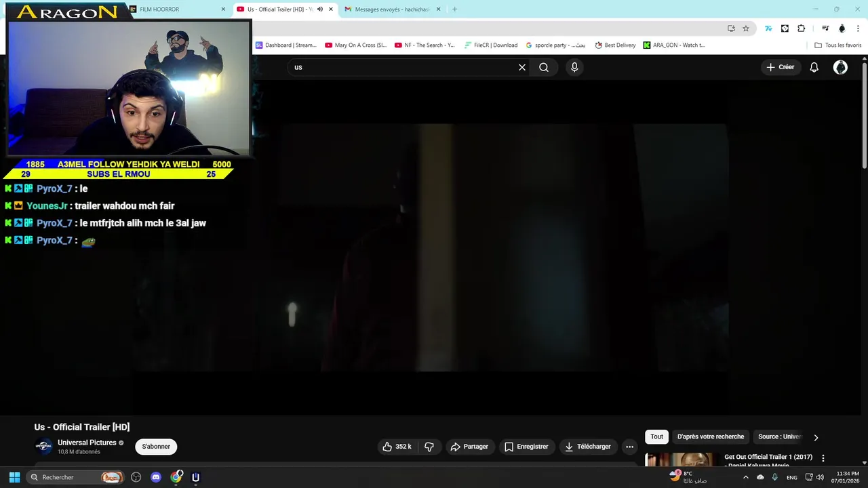Screen dimensions: 868x488
Task: Click the Enregistrer button
Action: click(526, 447)
